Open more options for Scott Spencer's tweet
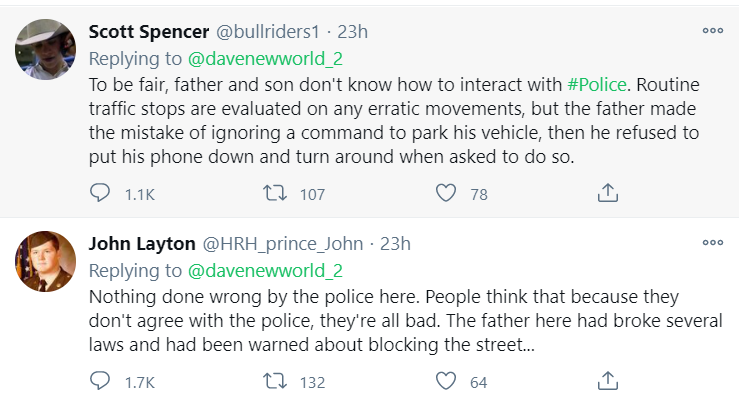 coord(712,30)
